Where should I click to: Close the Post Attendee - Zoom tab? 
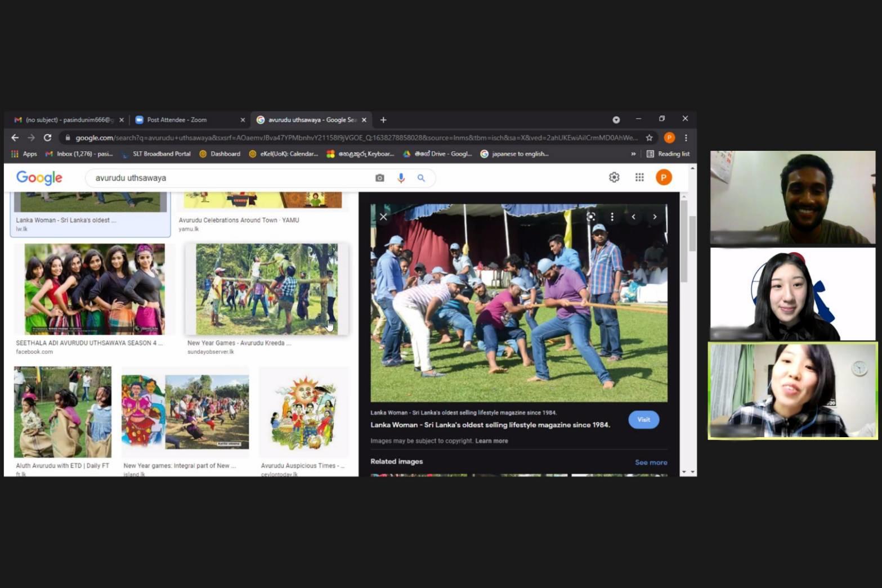pos(243,120)
